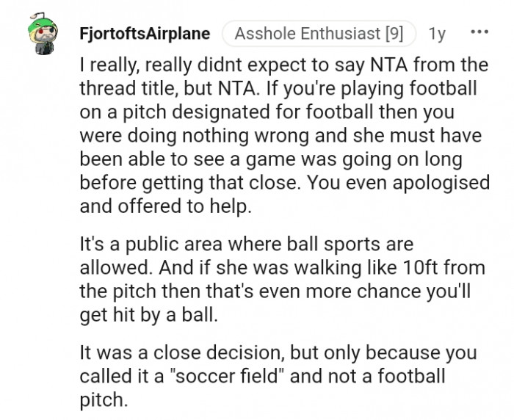The height and width of the screenshot is (420, 514).
Task: Tap the line starting "I really, really didnt expect"
Action: 284,65
